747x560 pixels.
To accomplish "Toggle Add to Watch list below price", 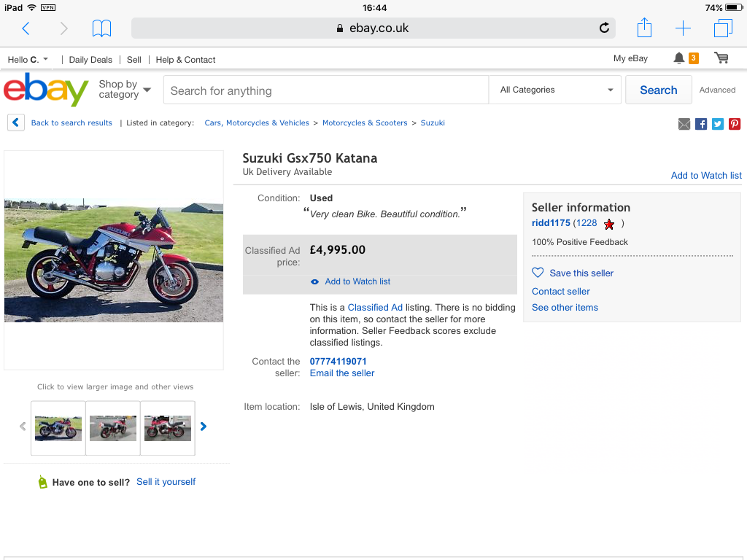I will coord(357,281).
